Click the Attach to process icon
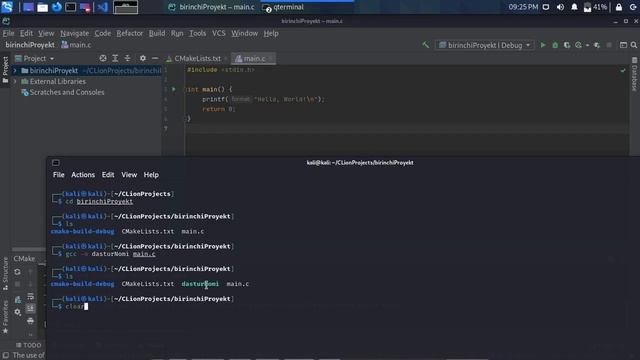640x360 pixels. [597, 45]
